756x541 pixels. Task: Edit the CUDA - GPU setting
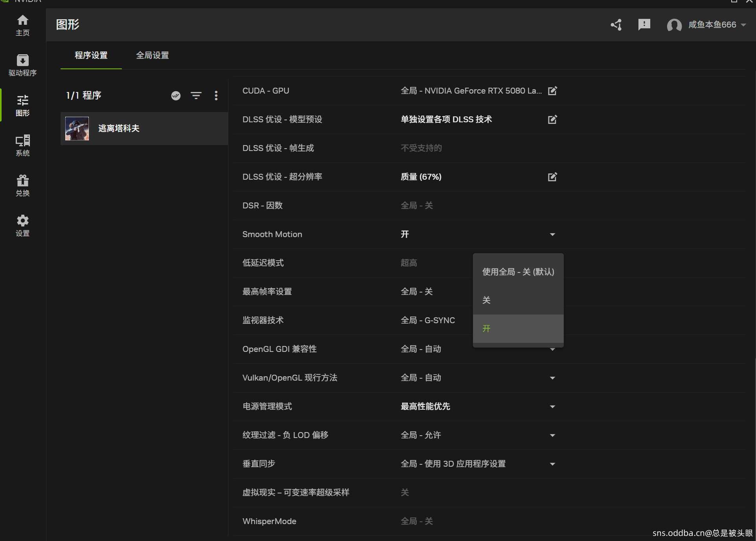point(552,91)
